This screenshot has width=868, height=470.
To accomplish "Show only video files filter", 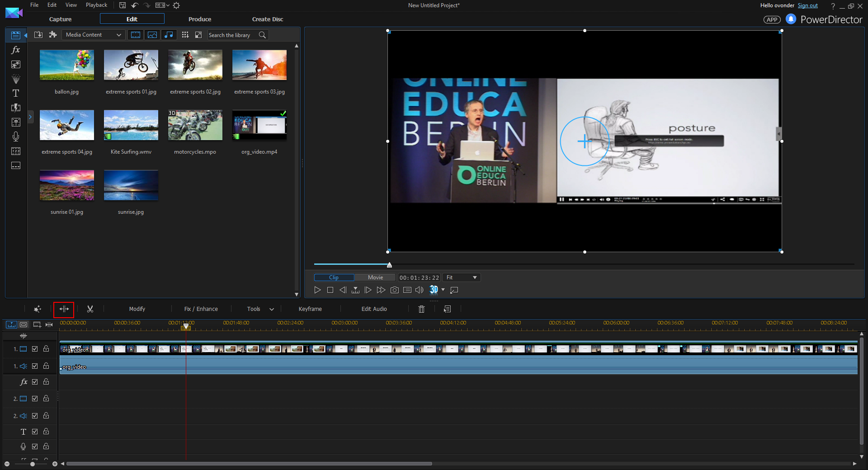I will [136, 35].
